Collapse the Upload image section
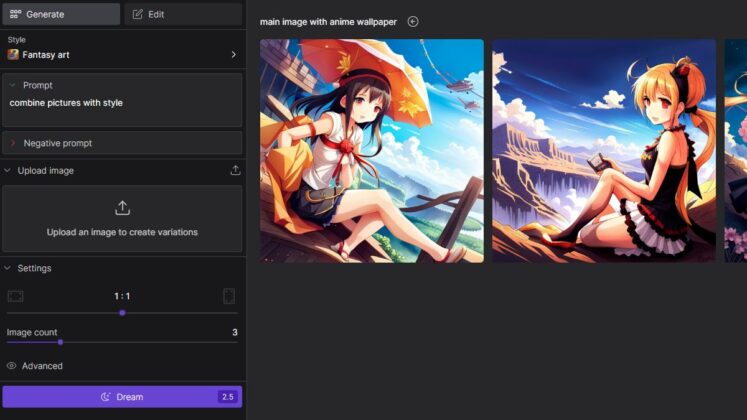Viewport: 747px width, 420px height. [8, 171]
